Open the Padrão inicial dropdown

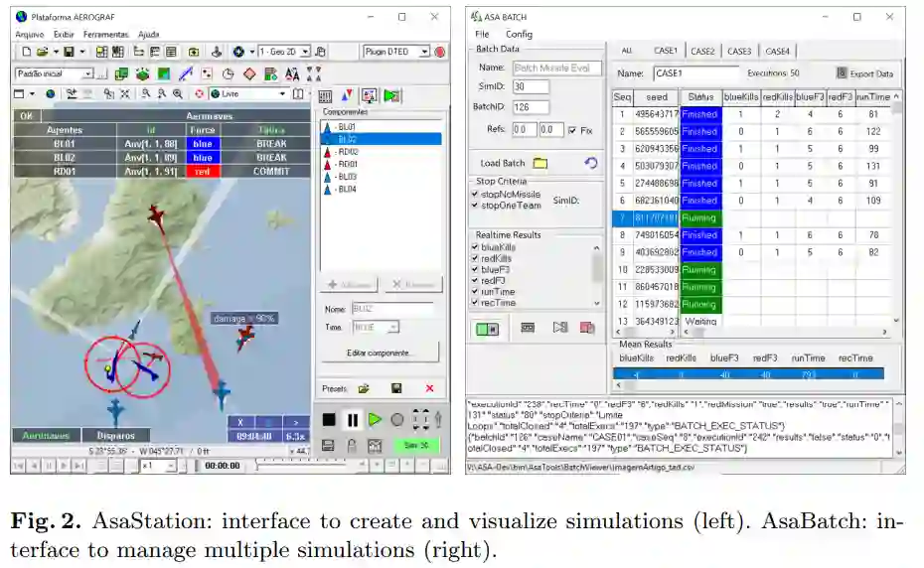[x=87, y=73]
